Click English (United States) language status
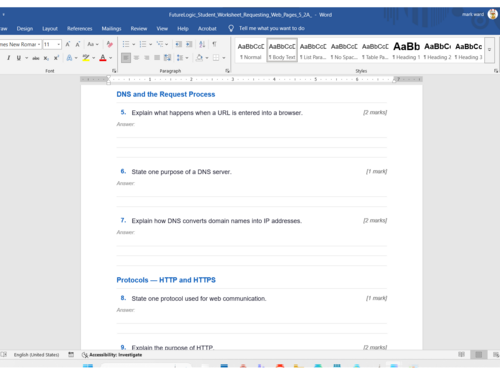The width and height of the screenshot is (500, 375). pos(36,355)
